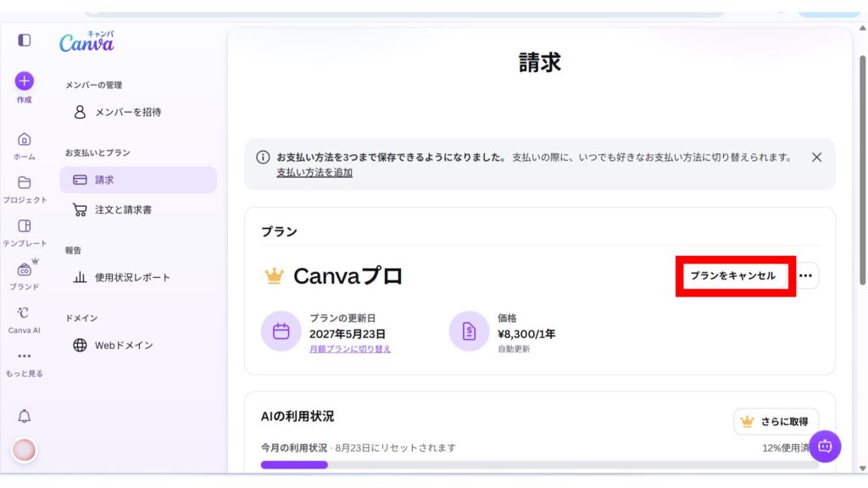Click the calendar icon beside プランの更新日
This screenshot has width=868, height=488.
281,331
